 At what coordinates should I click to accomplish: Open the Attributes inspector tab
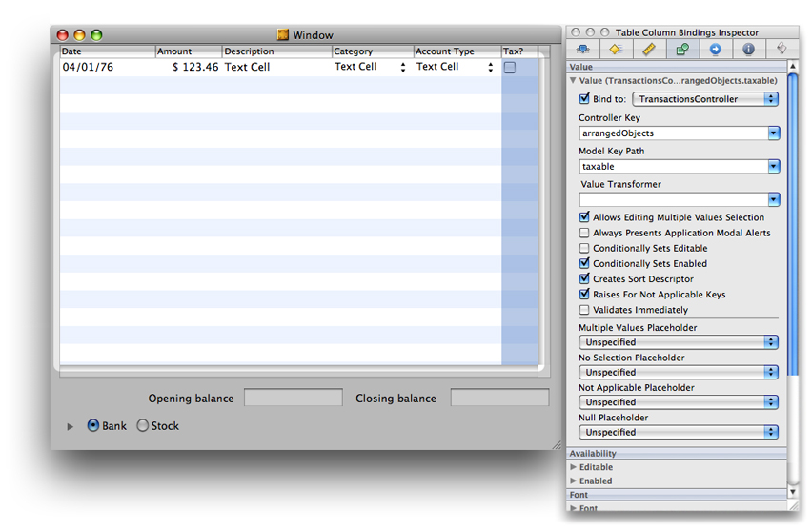(582, 49)
